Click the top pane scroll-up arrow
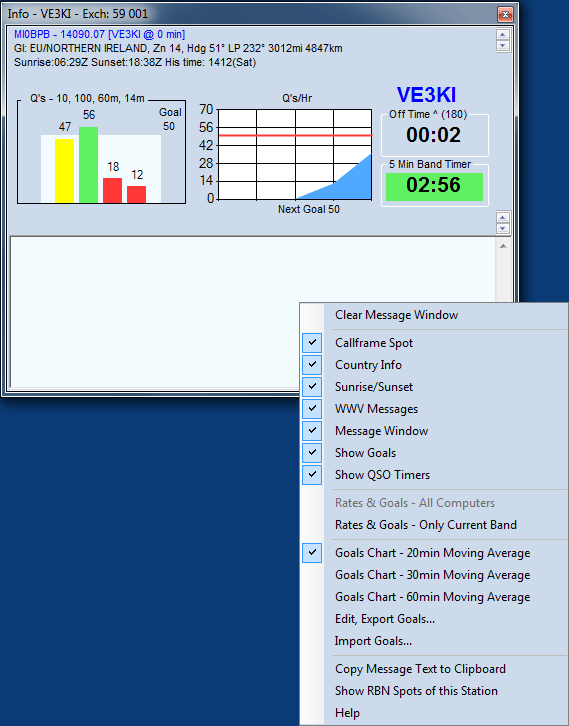Screen dimensions: 569x726 (503, 34)
